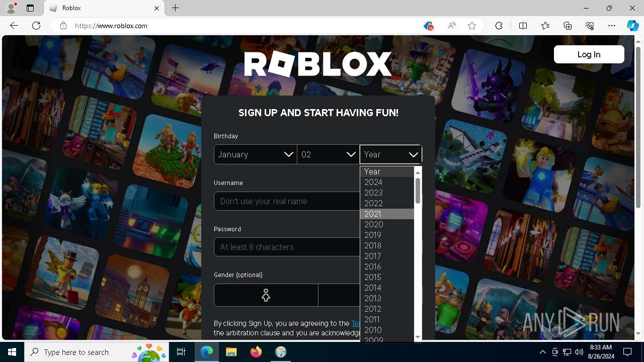Pick 2018 in the year list
This screenshot has height=362, width=644.
coord(387,245)
